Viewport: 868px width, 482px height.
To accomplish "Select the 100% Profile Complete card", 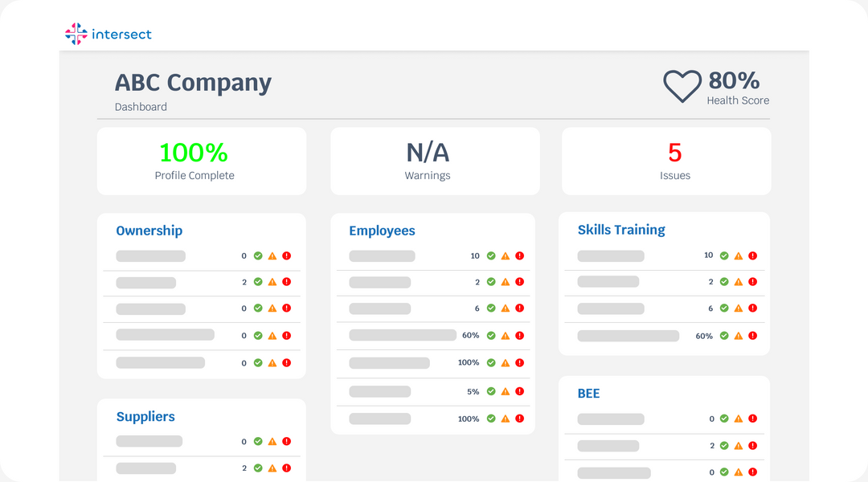I will tap(202, 161).
